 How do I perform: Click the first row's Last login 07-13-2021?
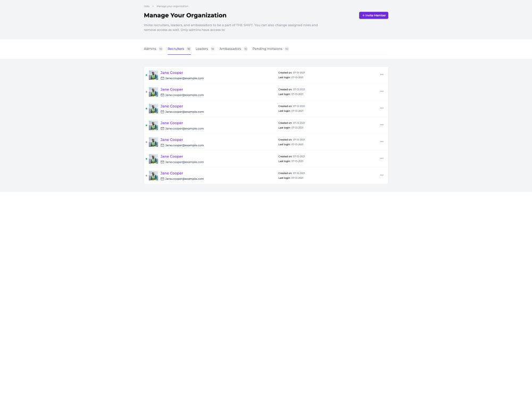click(291, 77)
